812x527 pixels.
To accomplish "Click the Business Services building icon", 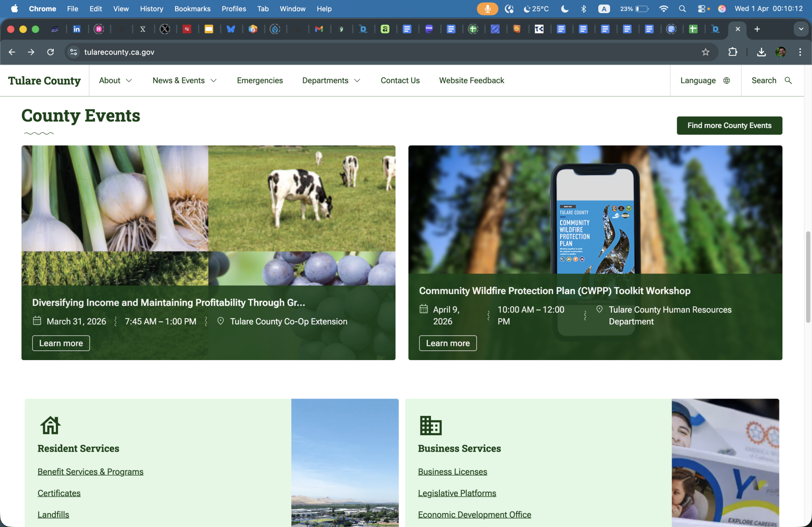I will tap(431, 425).
